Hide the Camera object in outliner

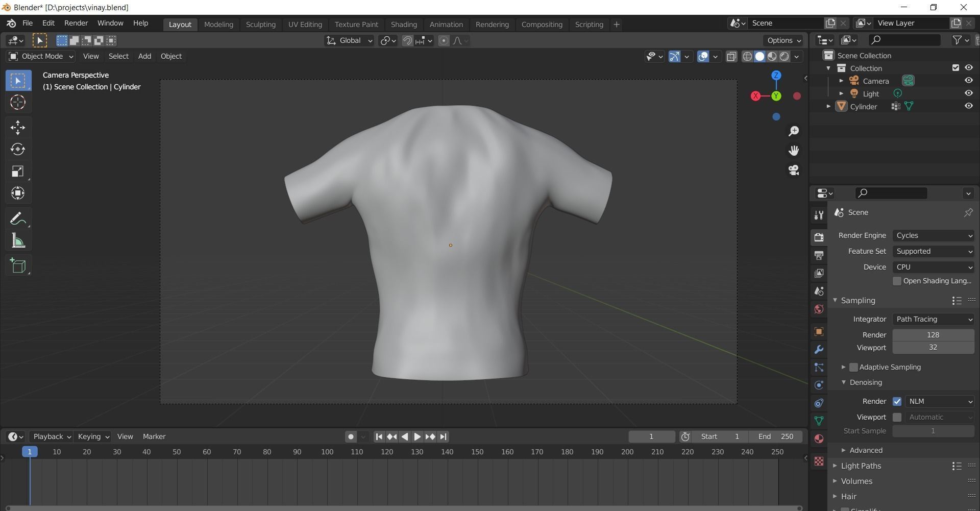click(968, 80)
